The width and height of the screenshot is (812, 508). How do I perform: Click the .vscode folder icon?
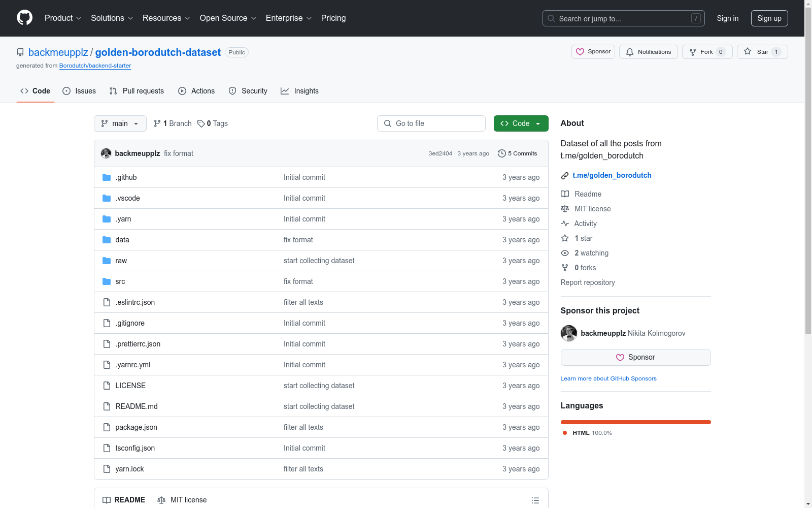(107, 198)
